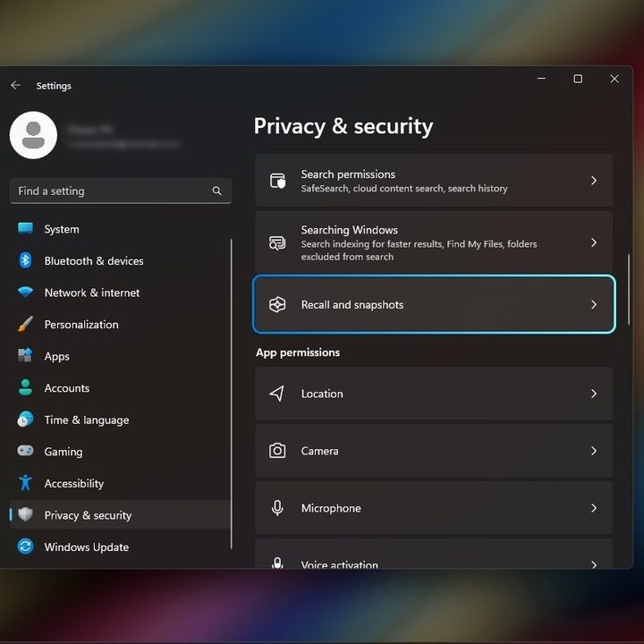Open the Microphone chevron
This screenshot has width=644, height=644.
click(594, 508)
